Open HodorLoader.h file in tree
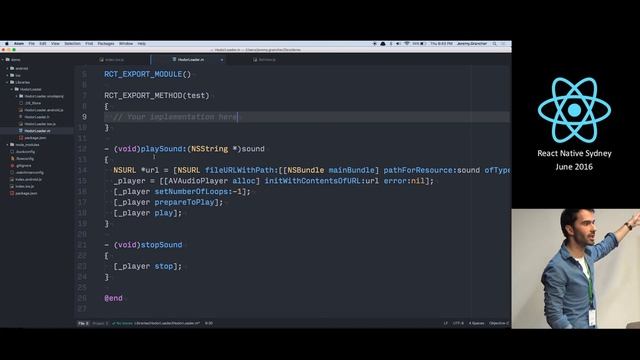 [x=37, y=117]
